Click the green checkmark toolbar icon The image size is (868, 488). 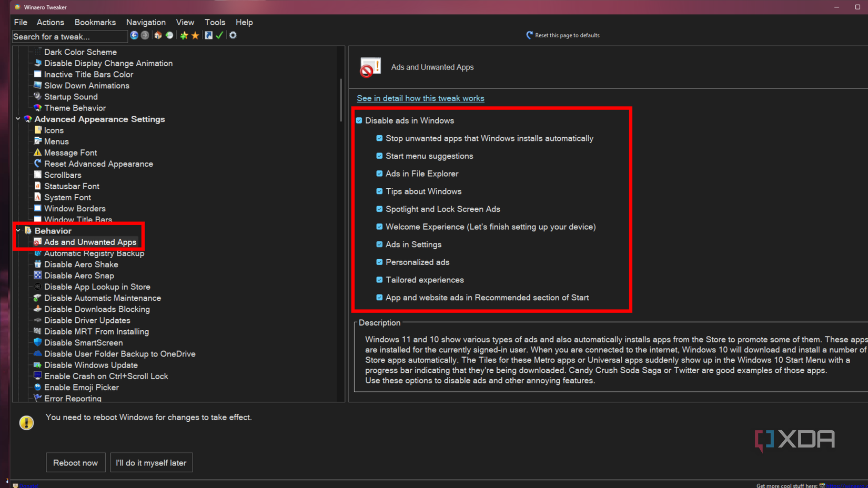point(219,35)
